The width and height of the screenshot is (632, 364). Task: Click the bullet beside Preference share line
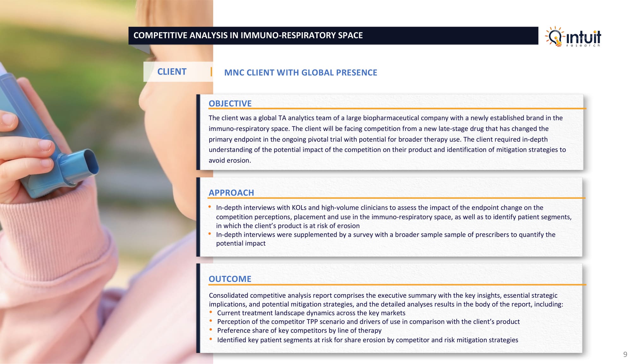click(x=211, y=330)
